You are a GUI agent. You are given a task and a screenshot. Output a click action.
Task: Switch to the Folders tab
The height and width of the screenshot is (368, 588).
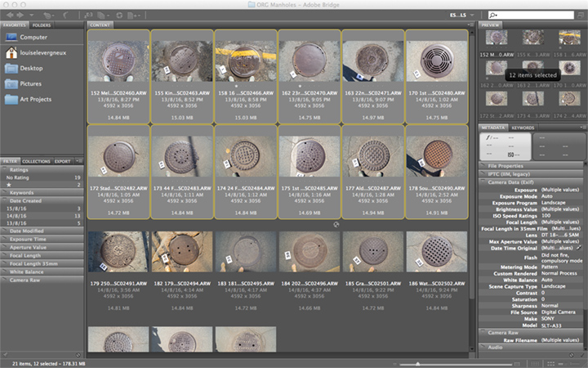[42, 25]
